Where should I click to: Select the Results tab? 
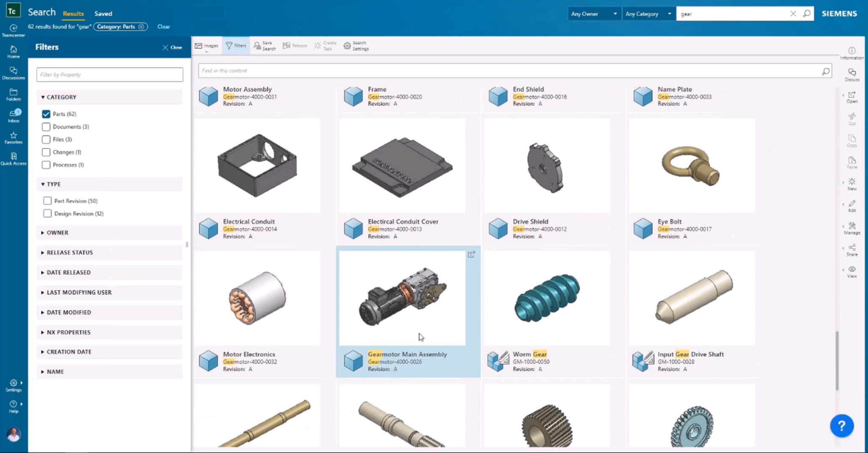(x=73, y=14)
